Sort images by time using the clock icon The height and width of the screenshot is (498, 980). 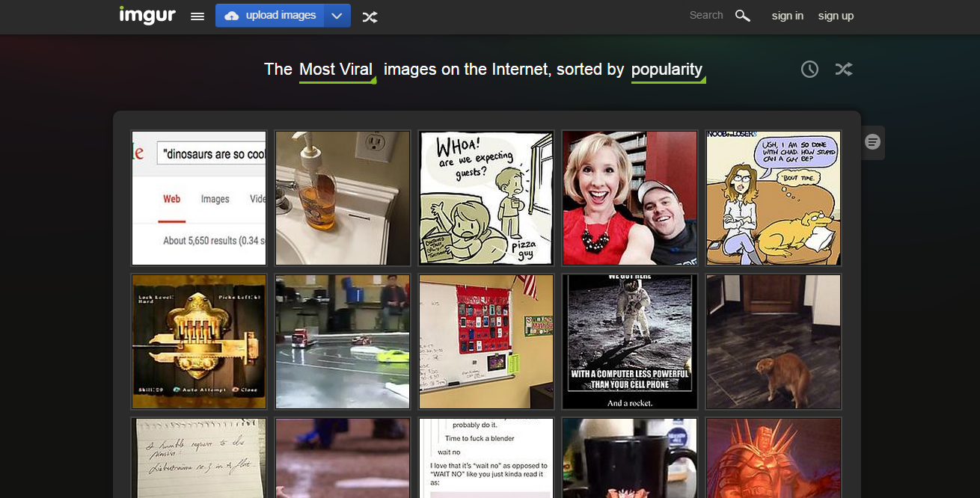click(809, 69)
